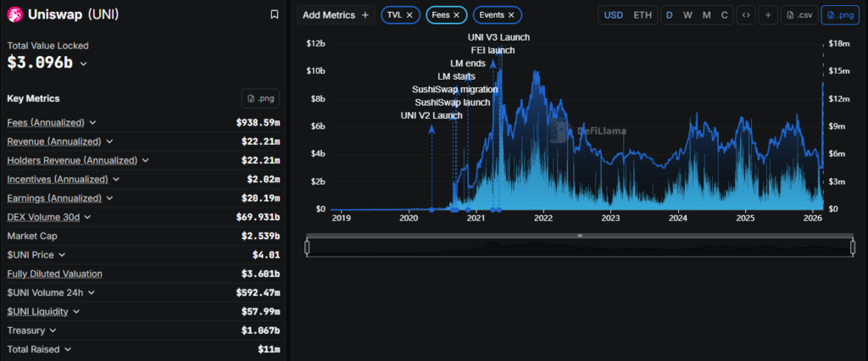This screenshot has width=868, height=361.
Task: Export Key Metrics as .png
Action: point(260,98)
